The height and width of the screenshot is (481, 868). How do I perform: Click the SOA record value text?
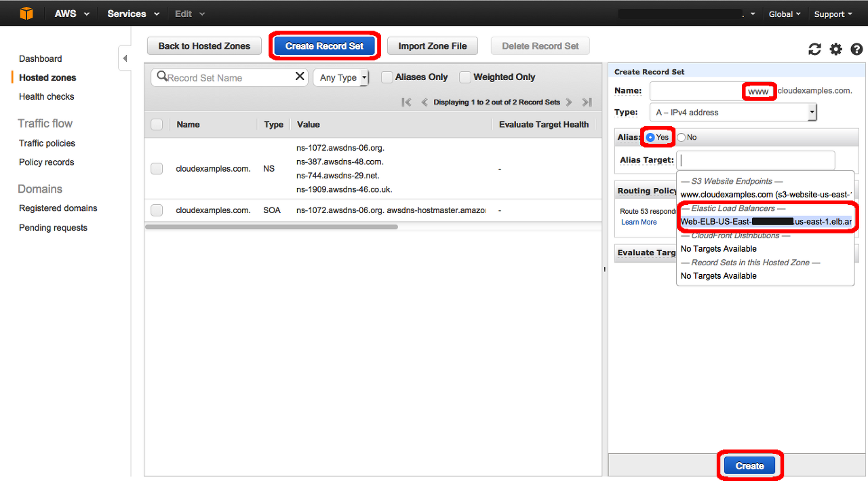pyautogui.click(x=391, y=210)
